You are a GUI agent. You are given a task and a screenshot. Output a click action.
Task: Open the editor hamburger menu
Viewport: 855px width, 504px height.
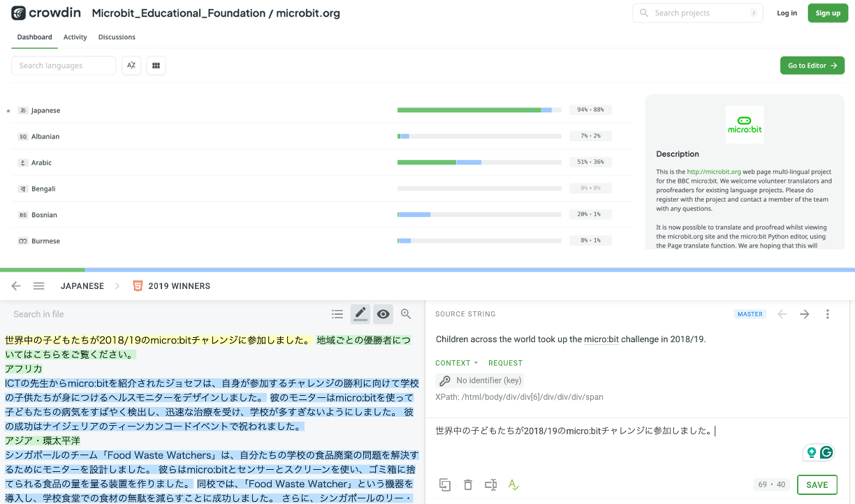click(x=39, y=286)
